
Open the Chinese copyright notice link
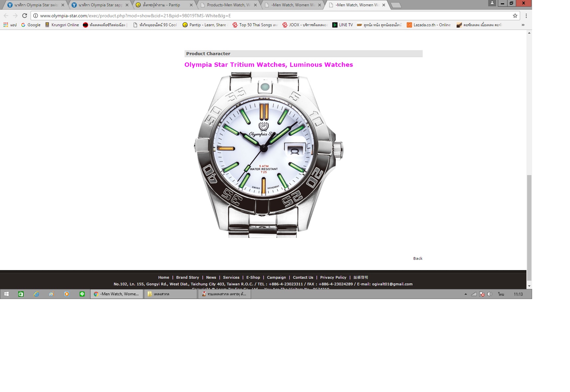click(360, 277)
